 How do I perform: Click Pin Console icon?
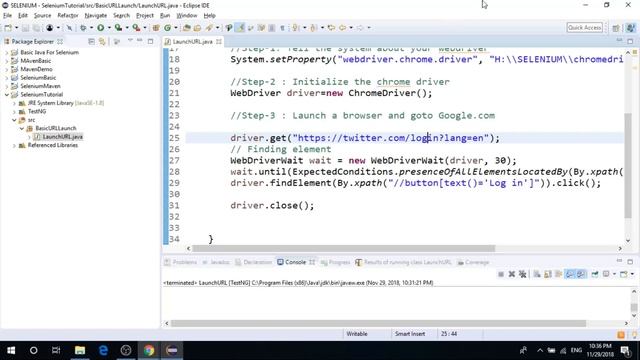(x=595, y=274)
